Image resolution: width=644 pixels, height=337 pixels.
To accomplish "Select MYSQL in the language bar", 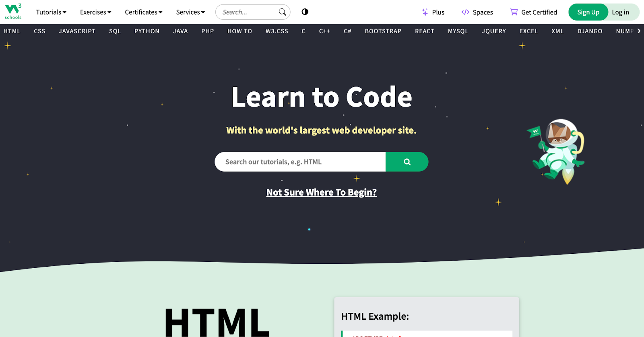I will (458, 31).
